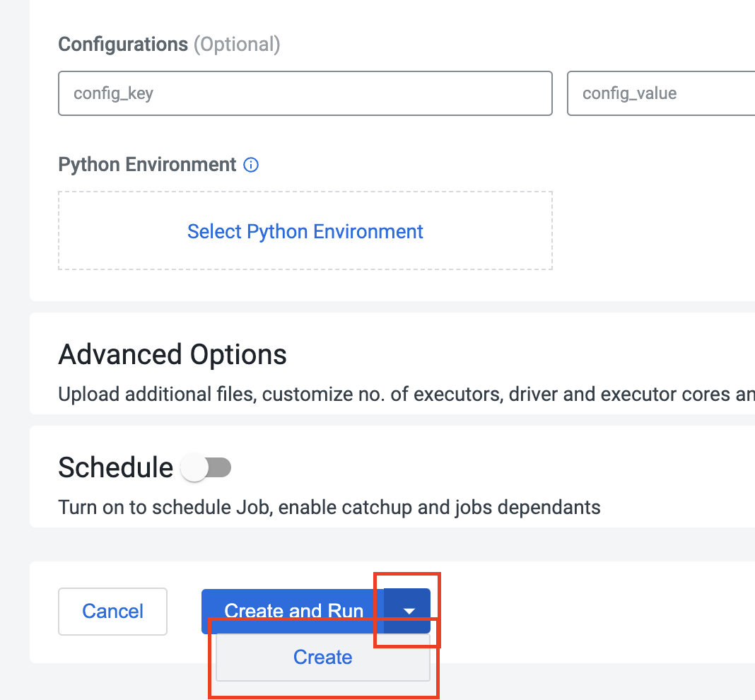Image resolution: width=755 pixels, height=700 pixels.
Task: Open the arrow dropdown next to Create and Run
Action: coord(408,611)
